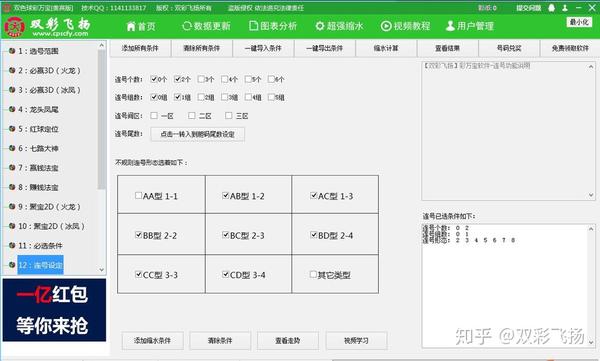Go to 首页 via the home icon
Image resolution: width=600 pixels, height=361 pixels.
click(131, 26)
